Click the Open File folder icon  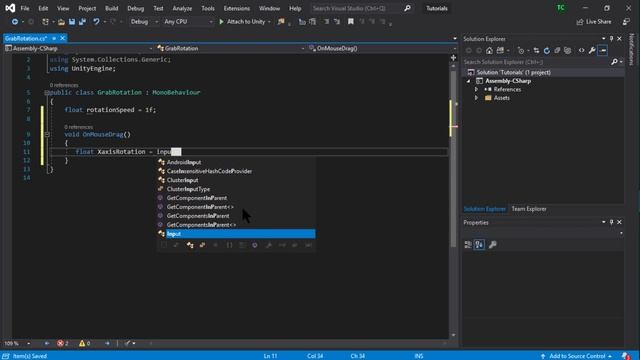61,22
